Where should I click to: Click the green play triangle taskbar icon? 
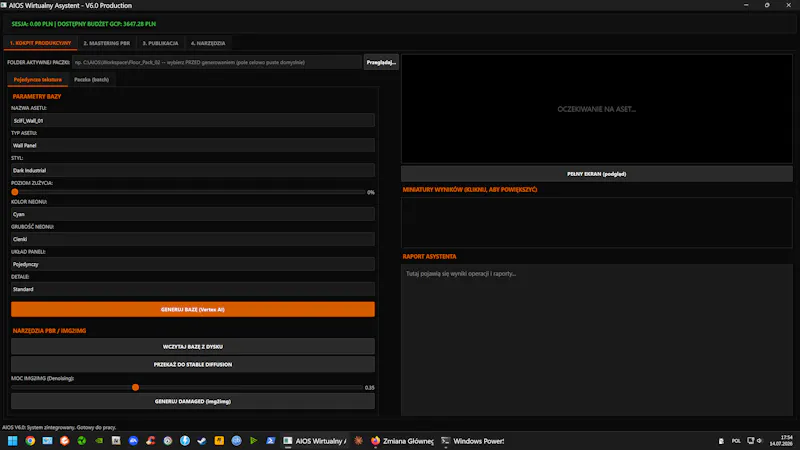pos(254,441)
